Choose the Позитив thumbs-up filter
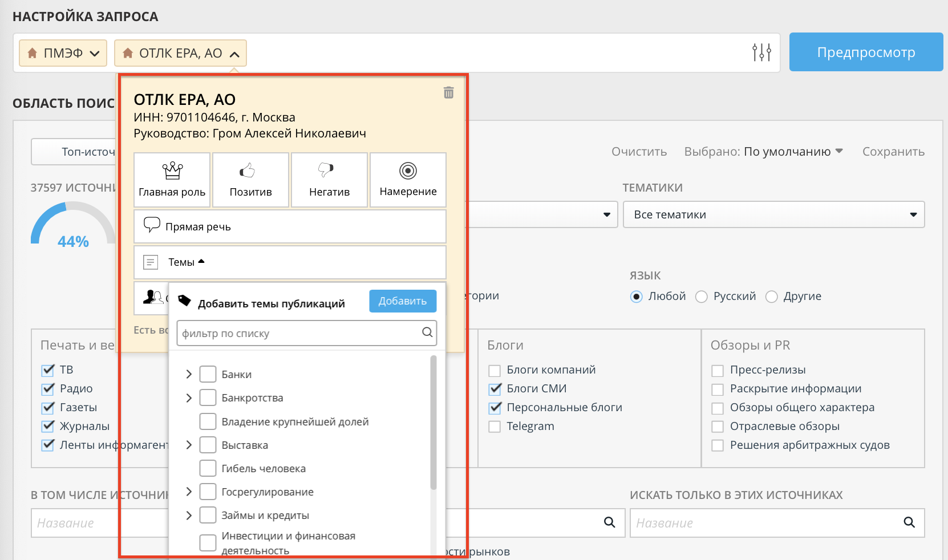This screenshot has height=560, width=948. pyautogui.click(x=251, y=180)
